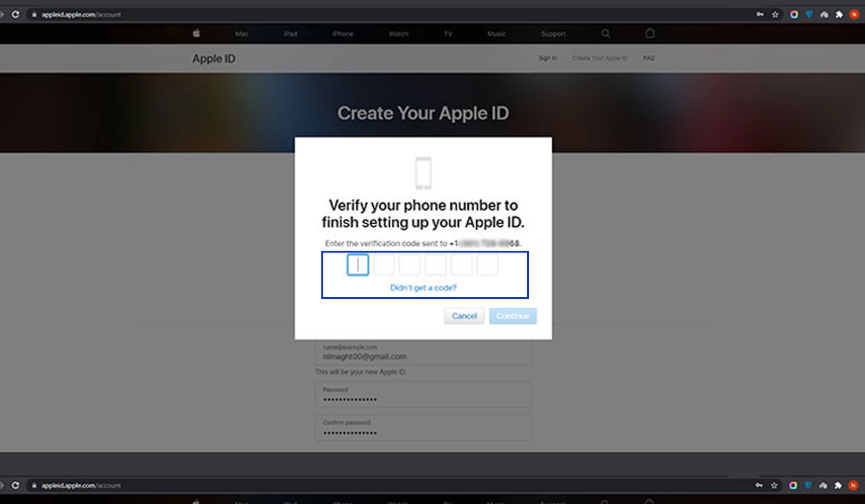Focus the first verification code digit box
The height and width of the screenshot is (504, 865).
(358, 265)
